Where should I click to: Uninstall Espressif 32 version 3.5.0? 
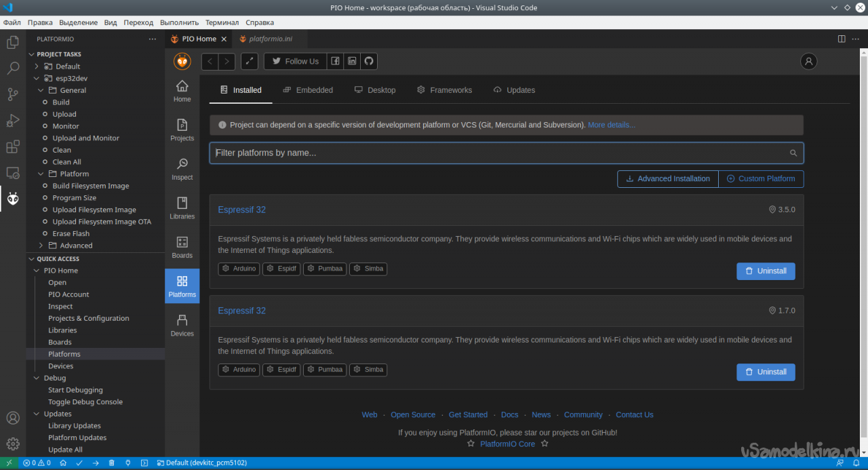(766, 271)
